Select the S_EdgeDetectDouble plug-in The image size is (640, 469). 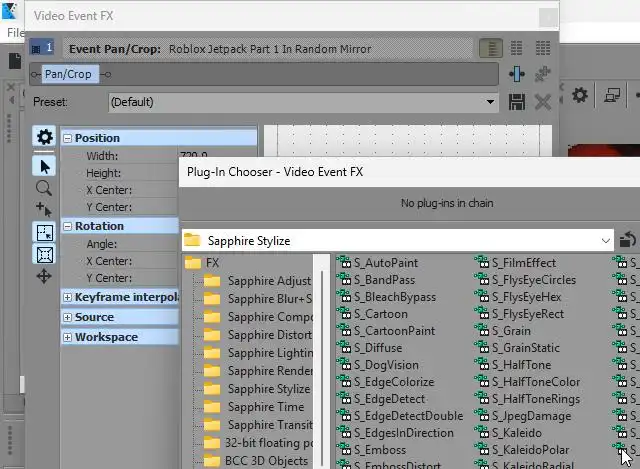[400, 416]
